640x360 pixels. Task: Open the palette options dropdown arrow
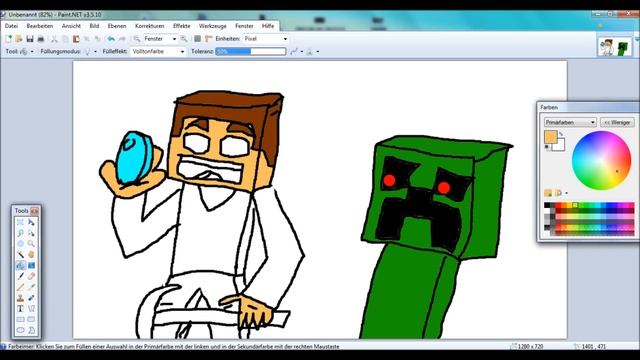pos(567,193)
